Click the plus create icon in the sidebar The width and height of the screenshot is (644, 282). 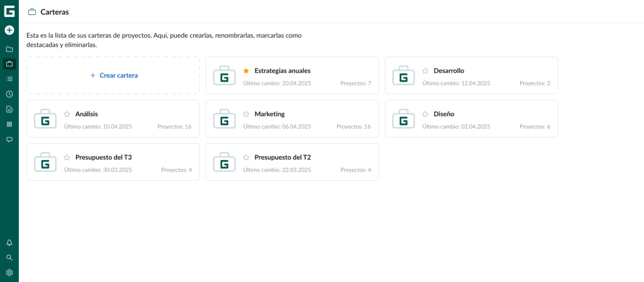[9, 30]
